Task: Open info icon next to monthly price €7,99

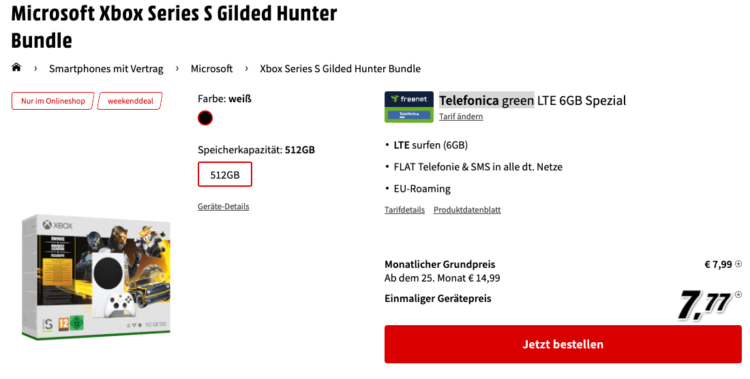Action: coord(739,264)
